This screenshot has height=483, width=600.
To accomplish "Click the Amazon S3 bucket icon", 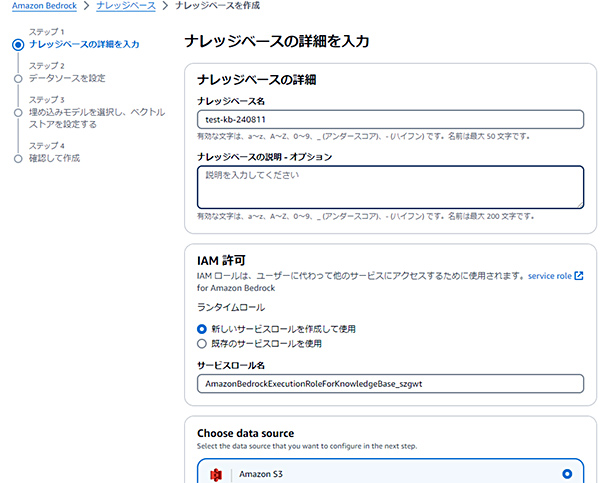I will 215,474.
